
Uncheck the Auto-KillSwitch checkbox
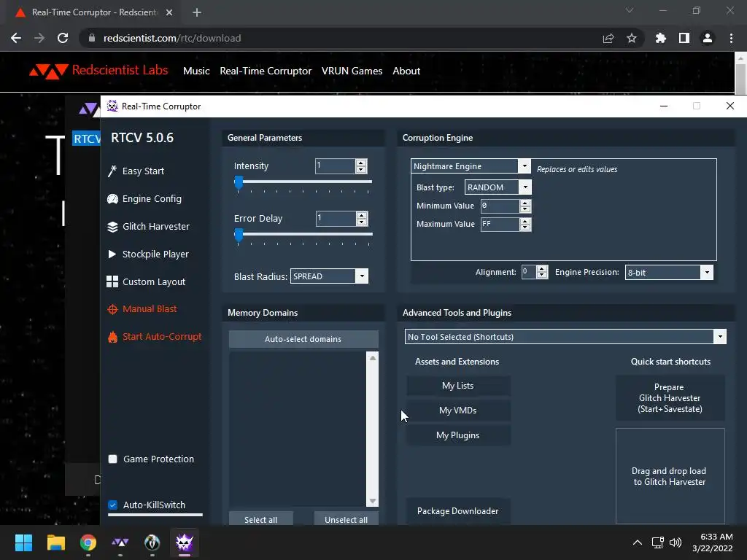113,505
